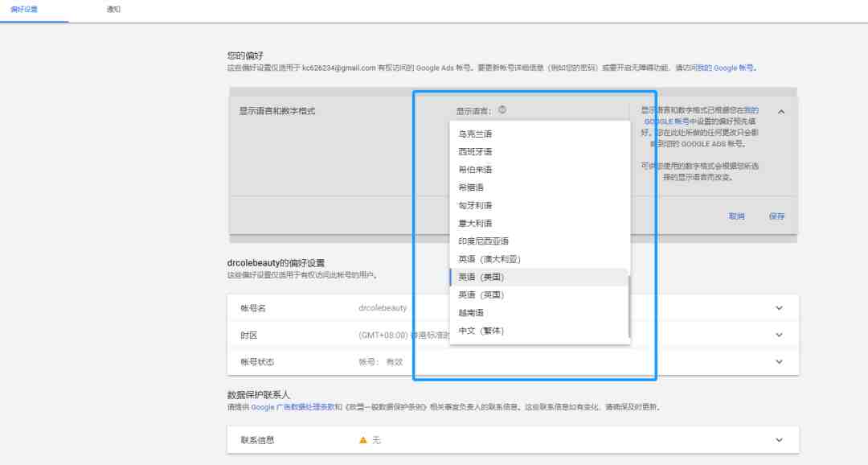Click the language list scrollbar
Viewport: 868px width, 465px height.
pos(628,305)
